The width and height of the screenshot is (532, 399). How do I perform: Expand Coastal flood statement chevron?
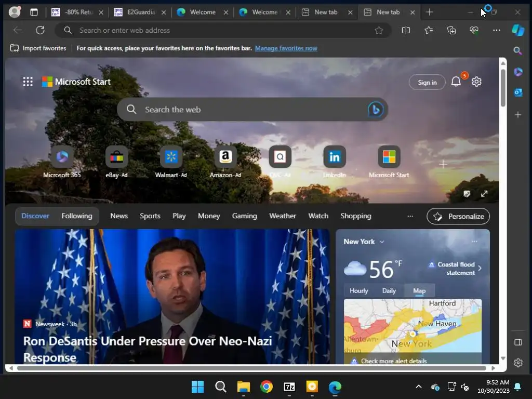(x=480, y=269)
